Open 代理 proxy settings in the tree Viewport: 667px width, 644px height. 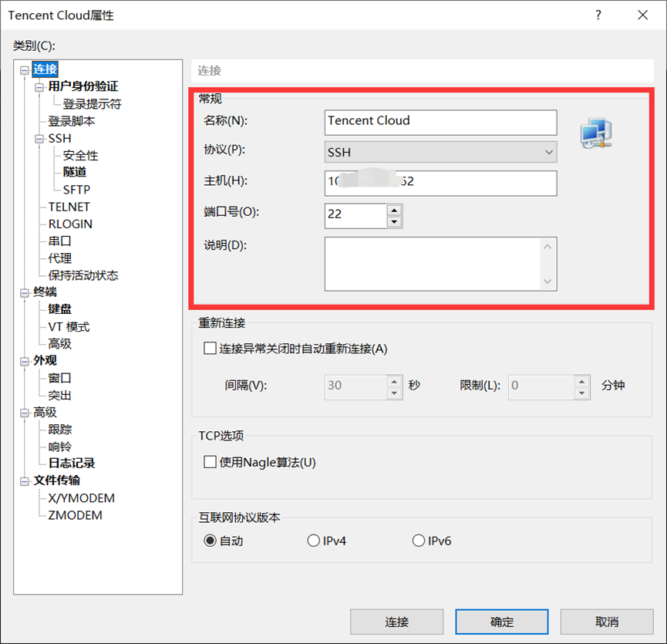coord(59,258)
